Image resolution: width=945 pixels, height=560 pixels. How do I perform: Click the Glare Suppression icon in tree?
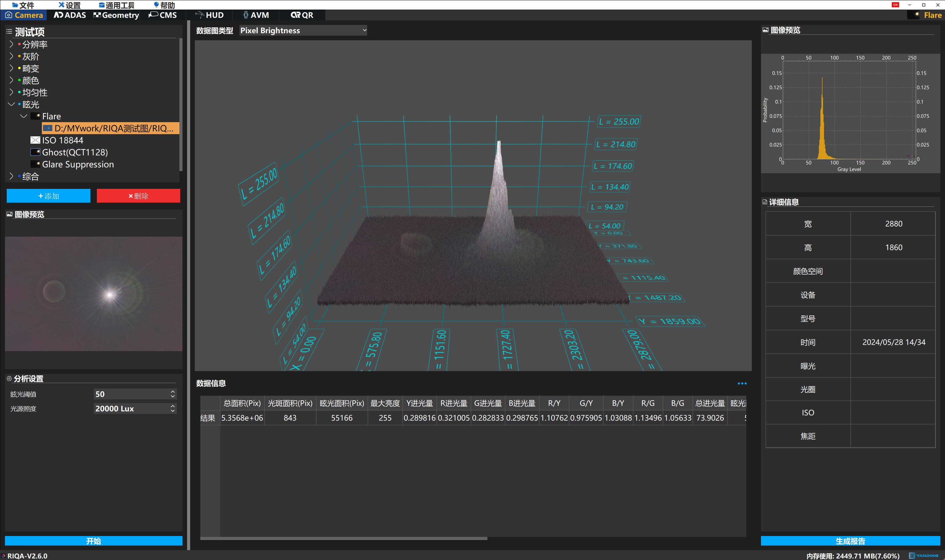(x=35, y=165)
